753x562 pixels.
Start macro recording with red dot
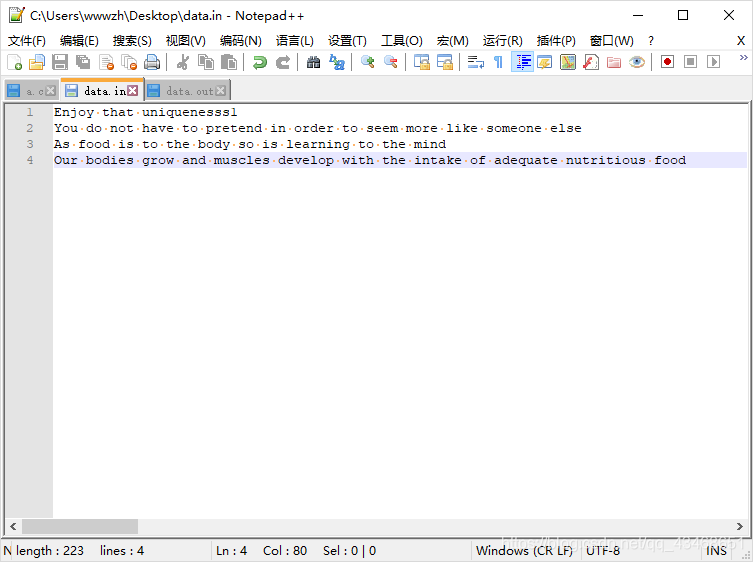pos(668,62)
